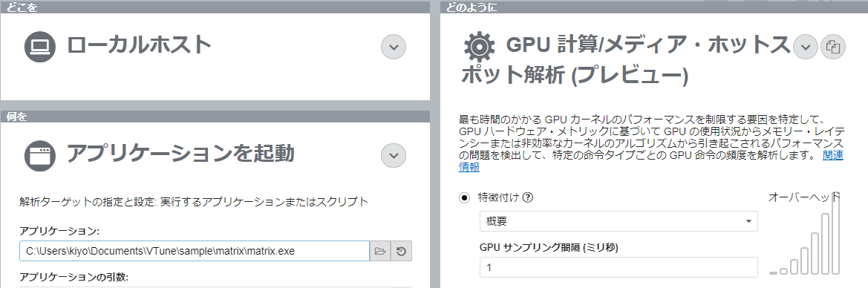Click the アプリケーションの引数 label
Image resolution: width=868 pixels, height=288 pixels.
(x=74, y=278)
